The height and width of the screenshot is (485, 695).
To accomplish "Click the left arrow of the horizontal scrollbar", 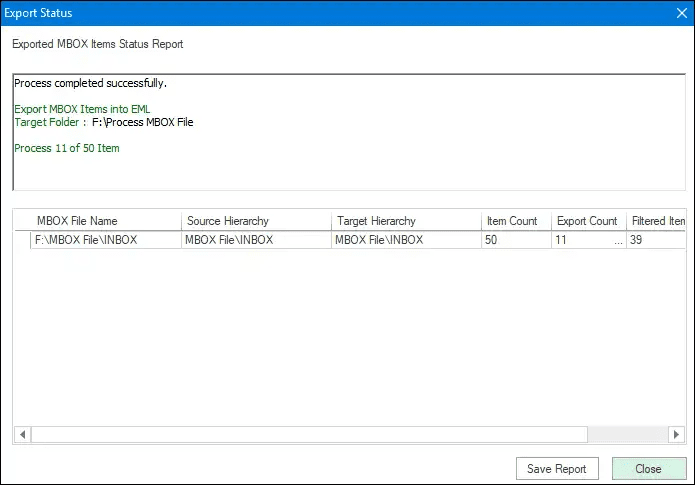I will point(23,434).
